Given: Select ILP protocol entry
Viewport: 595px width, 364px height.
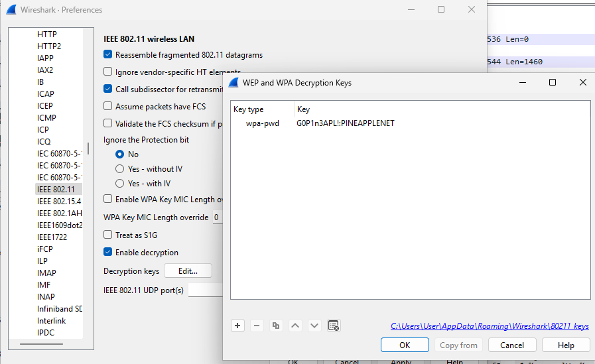Looking at the screenshot, I should click(x=42, y=261).
